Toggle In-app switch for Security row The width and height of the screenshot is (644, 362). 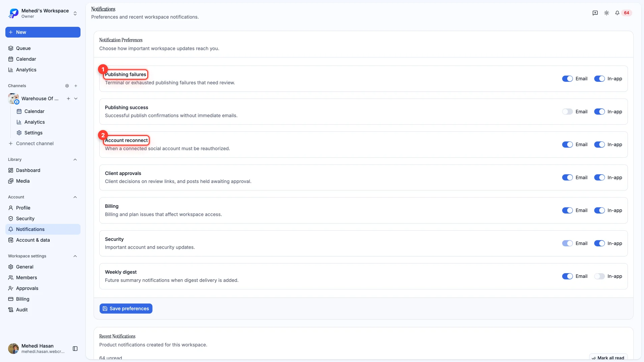tap(599, 243)
